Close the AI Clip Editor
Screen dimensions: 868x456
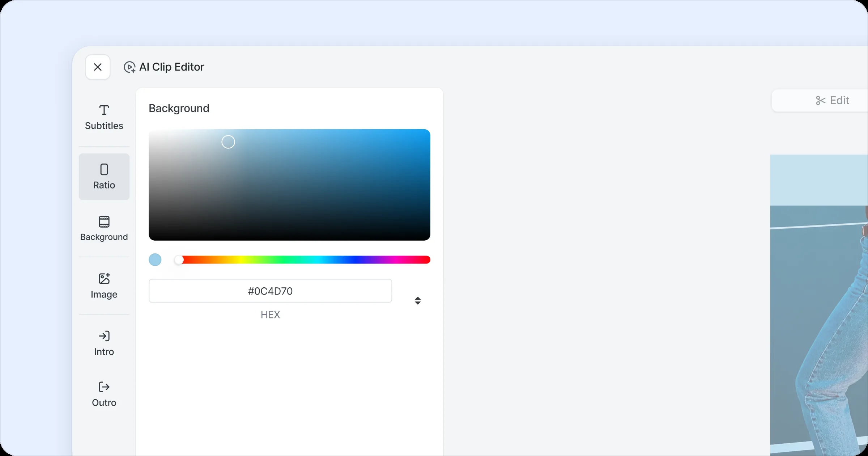pos(98,67)
